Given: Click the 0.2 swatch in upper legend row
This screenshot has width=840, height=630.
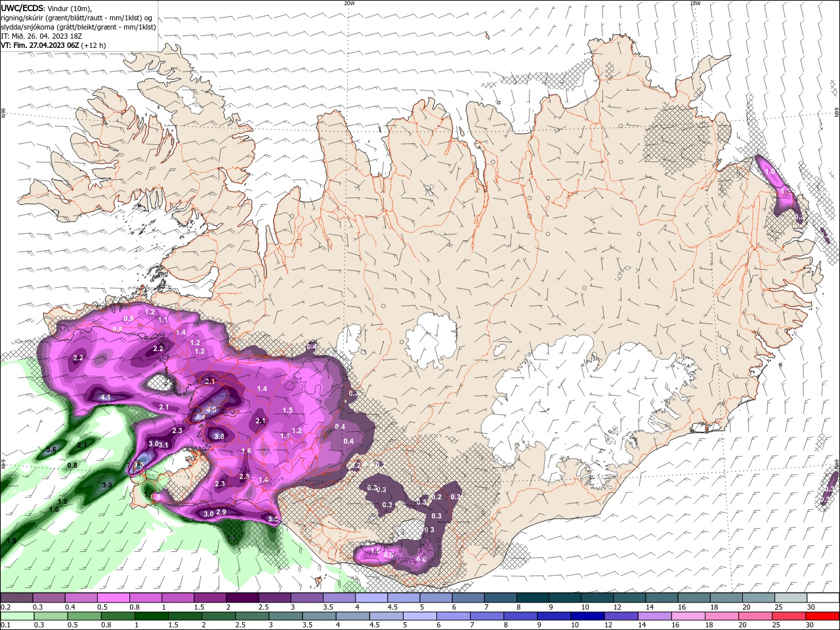Looking at the screenshot, I should point(16,598).
